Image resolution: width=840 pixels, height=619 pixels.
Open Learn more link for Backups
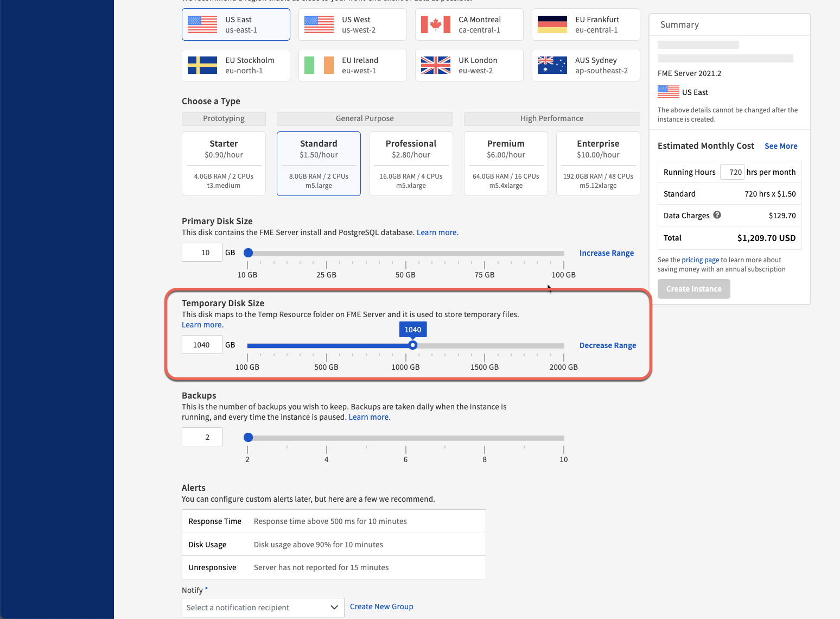[368, 417]
